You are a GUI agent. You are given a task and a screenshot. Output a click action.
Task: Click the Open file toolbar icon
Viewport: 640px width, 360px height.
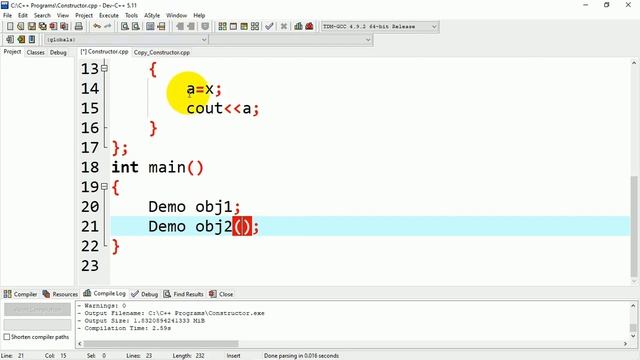(x=20, y=27)
